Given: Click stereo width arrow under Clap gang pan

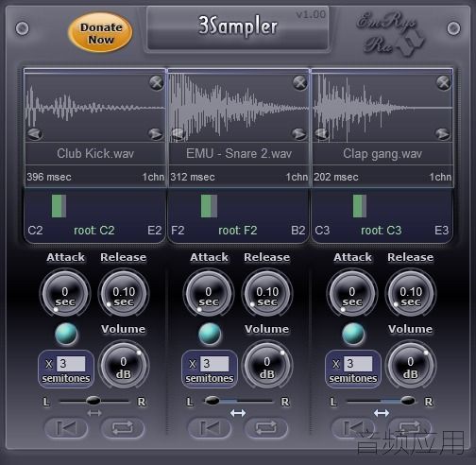Looking at the screenshot, I should click(382, 413).
